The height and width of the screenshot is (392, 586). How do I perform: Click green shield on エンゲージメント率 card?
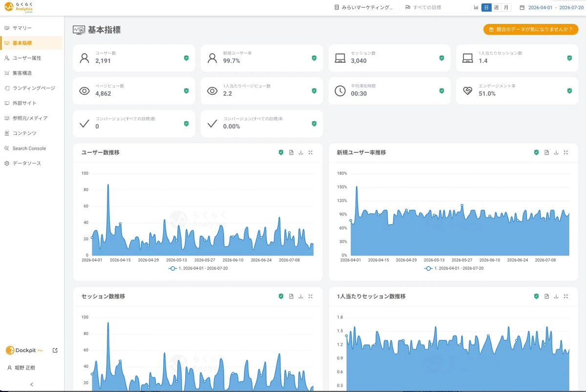[x=569, y=90]
